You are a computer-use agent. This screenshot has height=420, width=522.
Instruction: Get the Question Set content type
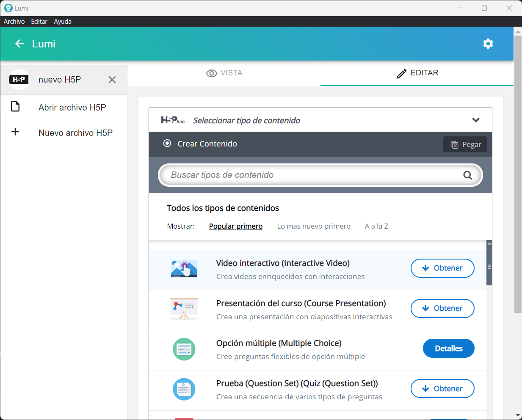[442, 389]
